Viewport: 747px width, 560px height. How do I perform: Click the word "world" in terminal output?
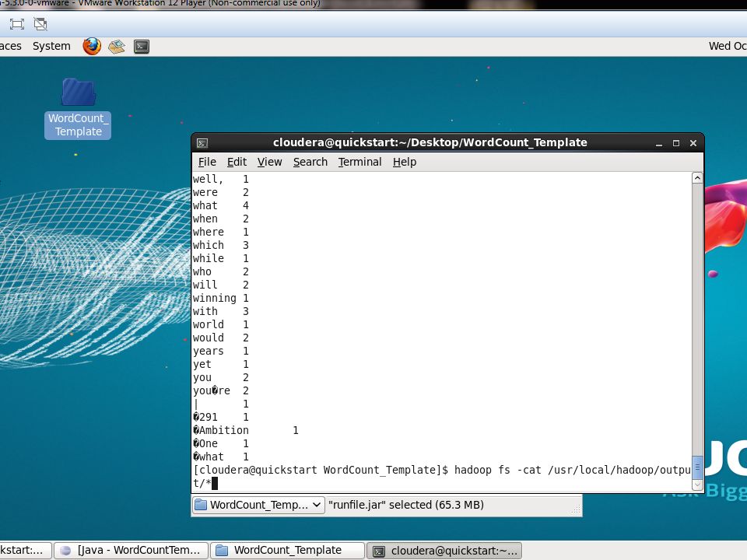coord(209,324)
